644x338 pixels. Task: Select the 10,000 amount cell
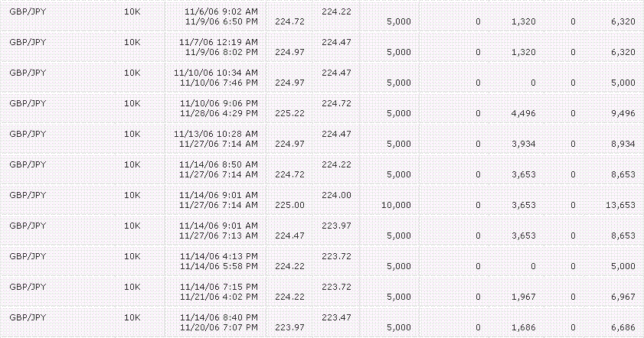click(396, 205)
